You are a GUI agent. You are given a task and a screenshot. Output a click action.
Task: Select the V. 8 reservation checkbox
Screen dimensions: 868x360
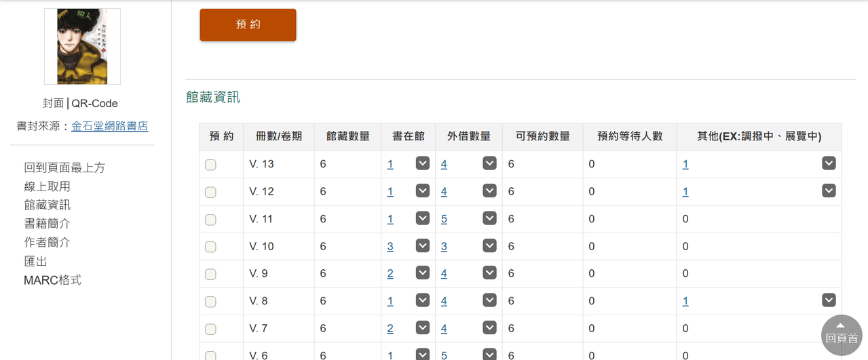click(210, 302)
